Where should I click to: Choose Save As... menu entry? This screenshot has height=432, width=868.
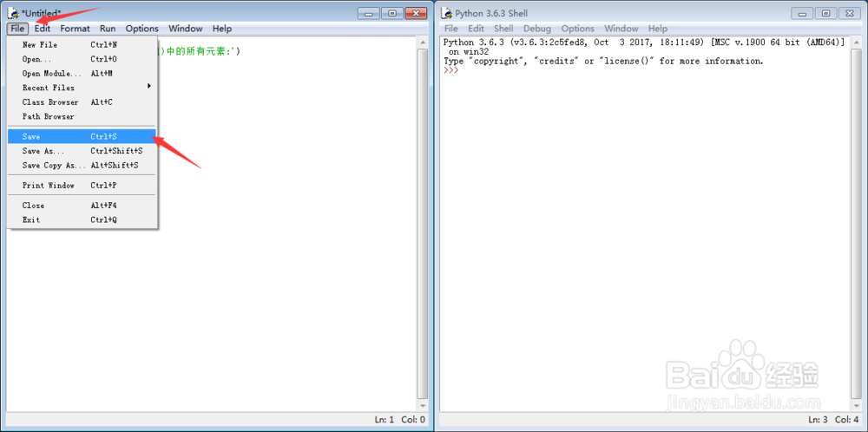coord(82,151)
